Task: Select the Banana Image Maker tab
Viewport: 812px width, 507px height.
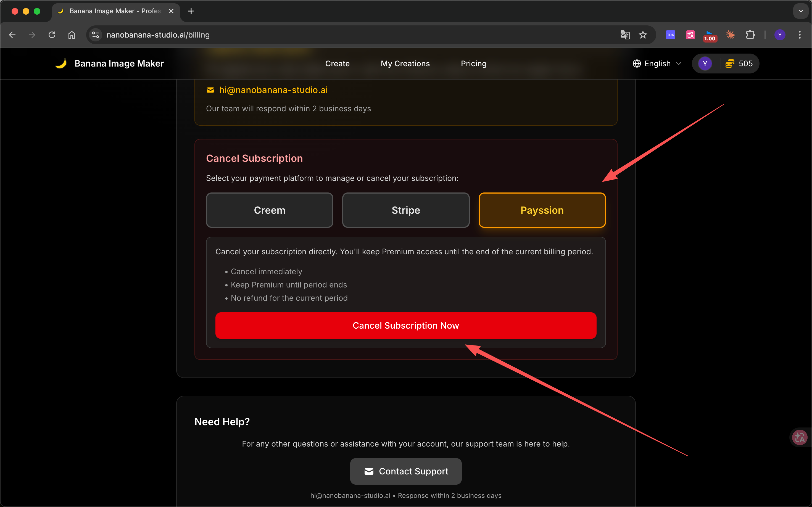Action: [116, 11]
